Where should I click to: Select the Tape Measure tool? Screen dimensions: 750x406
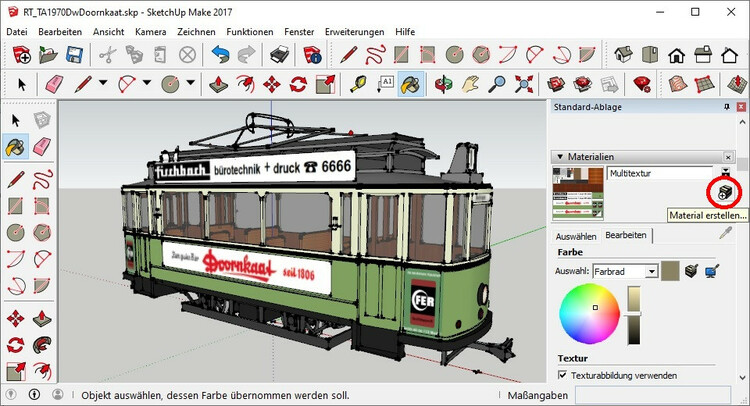click(358, 84)
